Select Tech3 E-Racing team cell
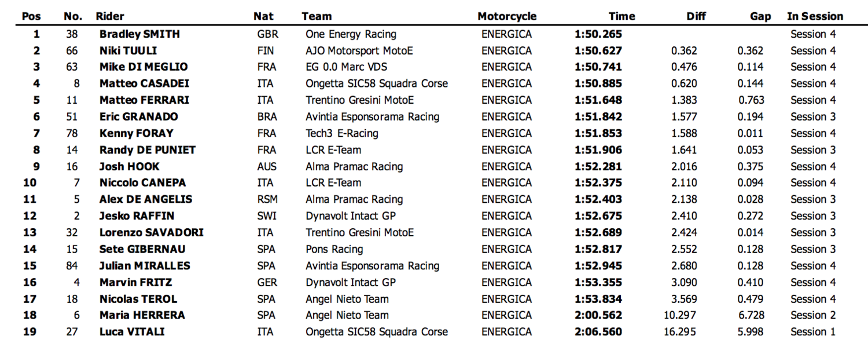 coord(341,133)
